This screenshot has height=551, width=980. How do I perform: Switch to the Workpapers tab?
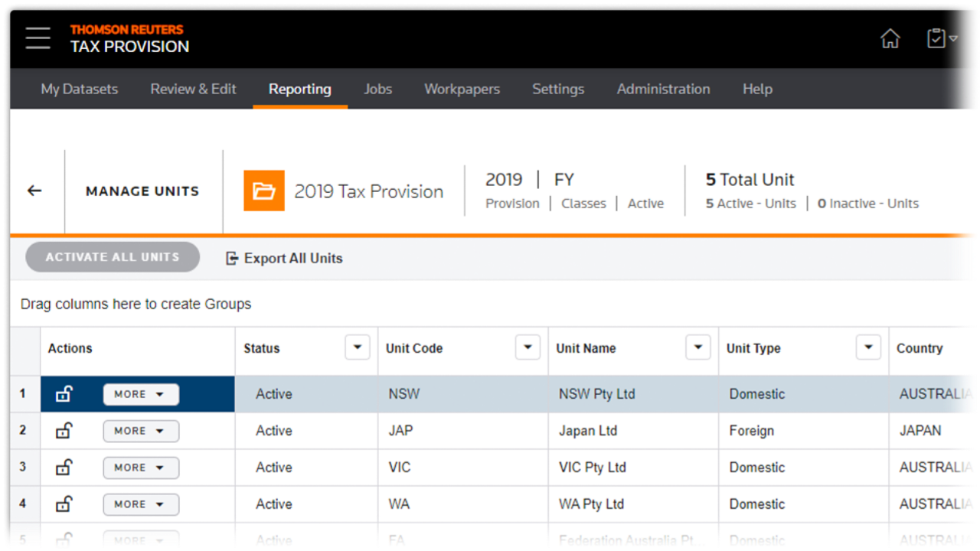(x=462, y=90)
